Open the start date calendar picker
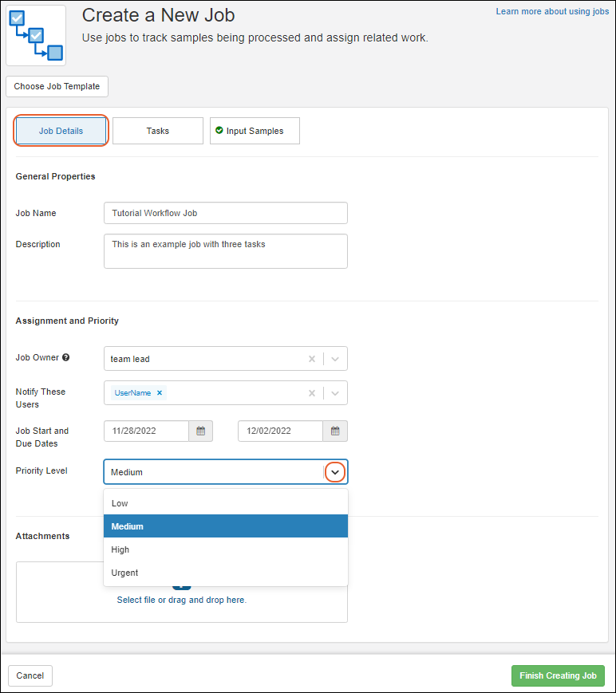616x693 pixels. [200, 431]
